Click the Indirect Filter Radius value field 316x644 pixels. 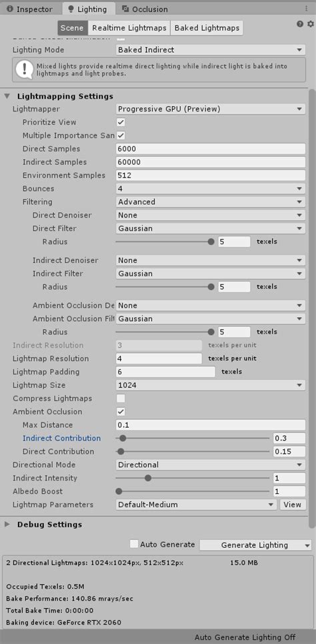point(234,287)
